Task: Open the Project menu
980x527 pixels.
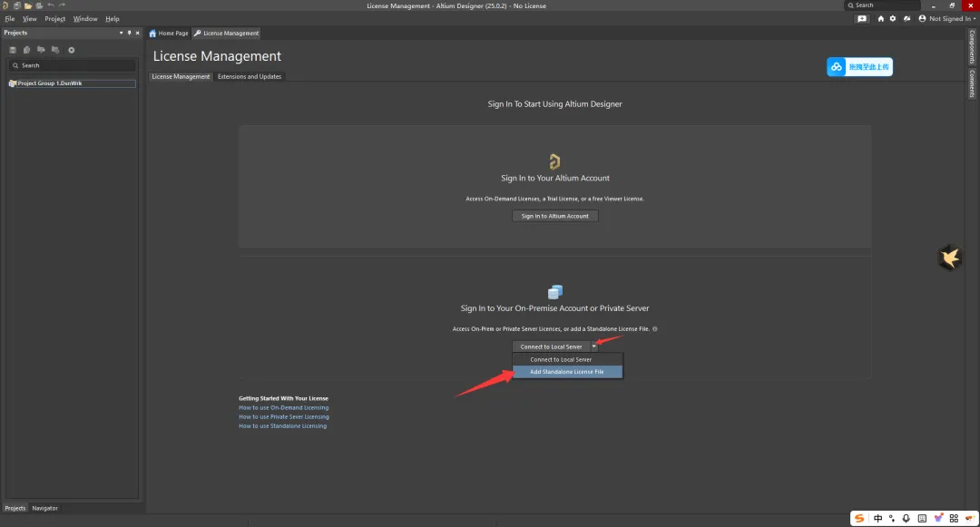Action: click(x=55, y=19)
